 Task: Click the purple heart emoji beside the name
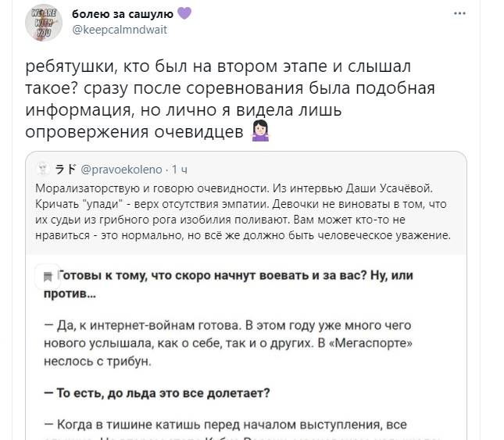184,14
